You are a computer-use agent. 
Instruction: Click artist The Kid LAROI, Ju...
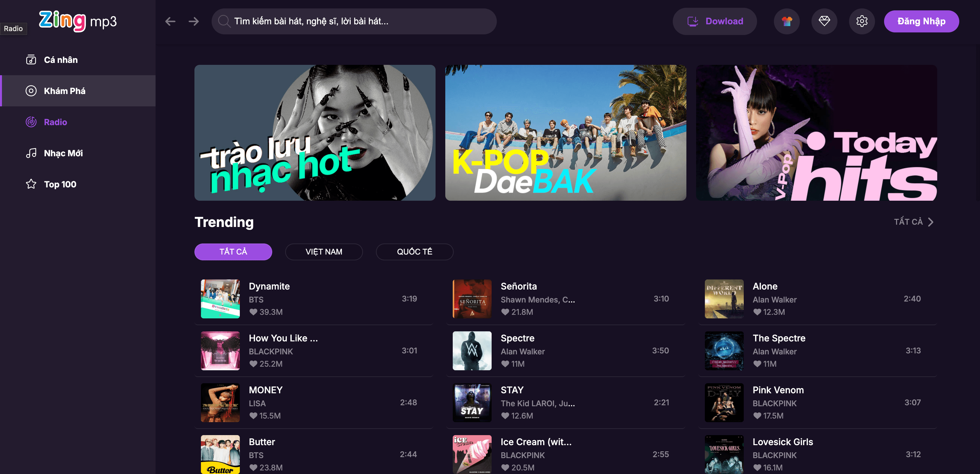point(538,403)
